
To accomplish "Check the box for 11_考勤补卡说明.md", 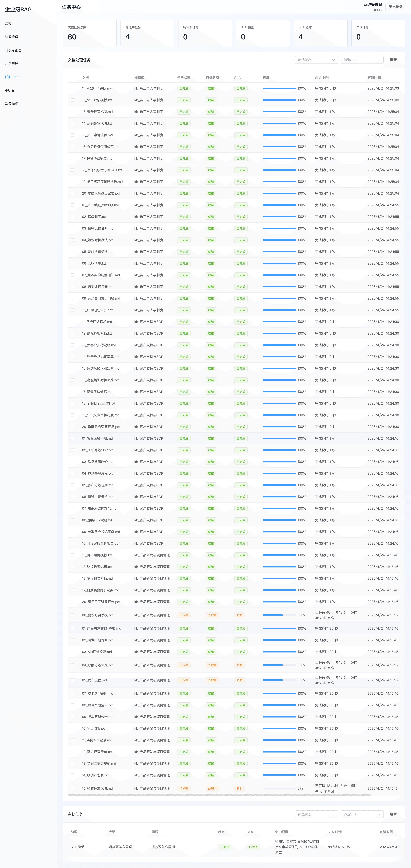I will [x=72, y=88].
